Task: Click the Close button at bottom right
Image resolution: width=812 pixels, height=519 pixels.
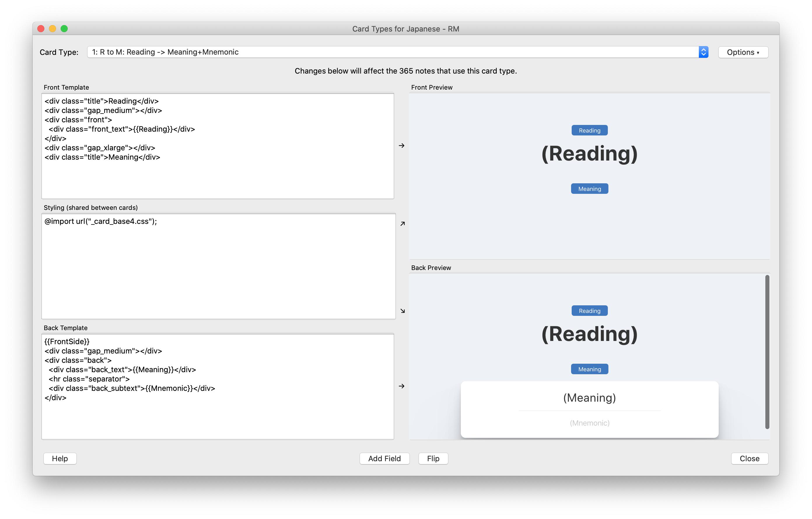Action: click(749, 458)
